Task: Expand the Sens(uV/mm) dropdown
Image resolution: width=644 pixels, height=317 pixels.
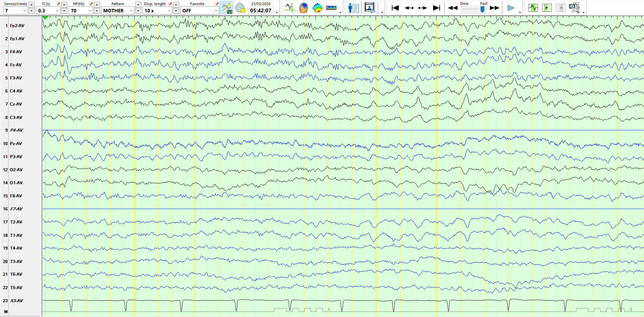Action: 24,11
